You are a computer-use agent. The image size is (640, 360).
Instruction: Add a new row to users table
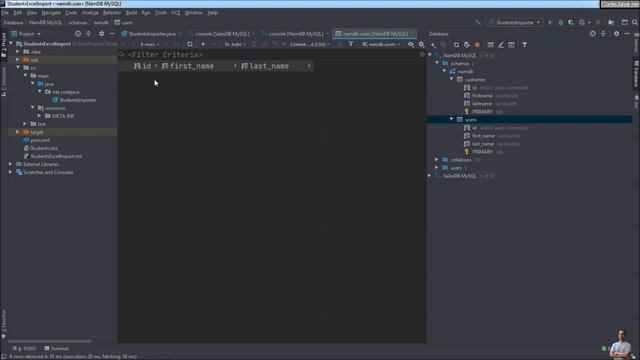coord(203,44)
